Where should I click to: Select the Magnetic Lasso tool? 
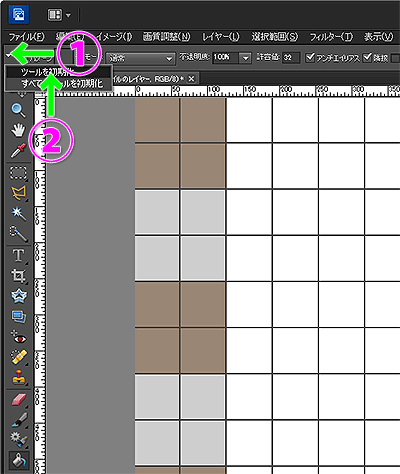(19, 193)
